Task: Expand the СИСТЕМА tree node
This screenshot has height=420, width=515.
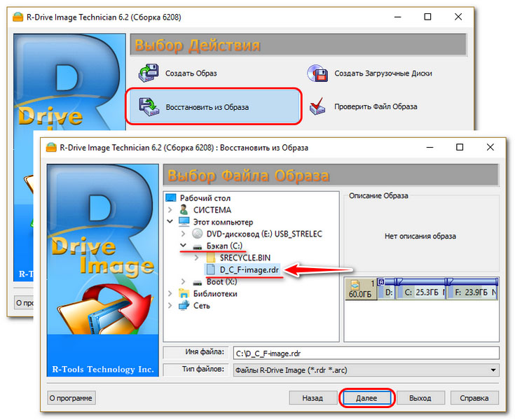Action: 170,210
